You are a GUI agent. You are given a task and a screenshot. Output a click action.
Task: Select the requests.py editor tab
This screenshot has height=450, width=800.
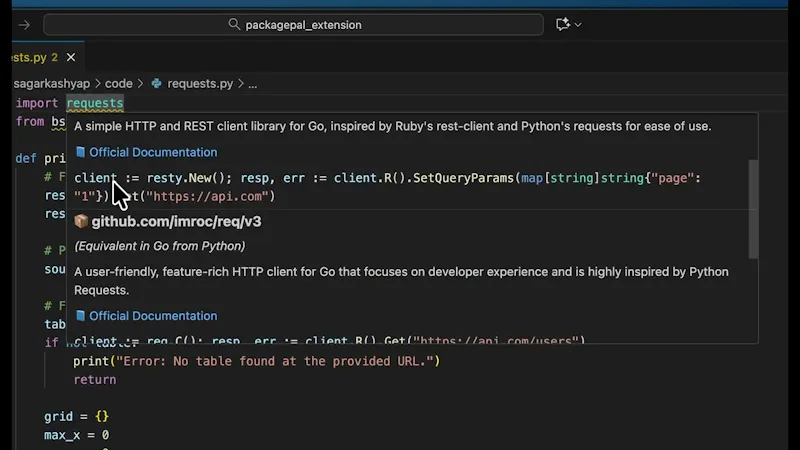(x=48, y=57)
